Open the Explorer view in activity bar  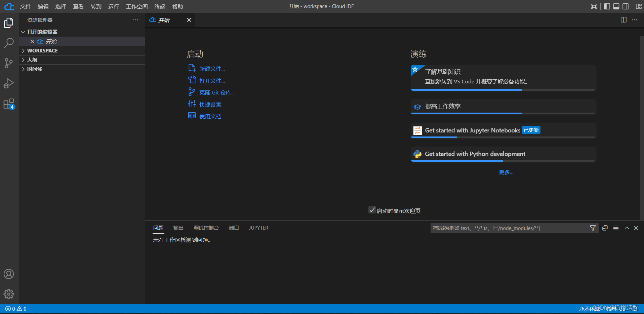(x=9, y=23)
